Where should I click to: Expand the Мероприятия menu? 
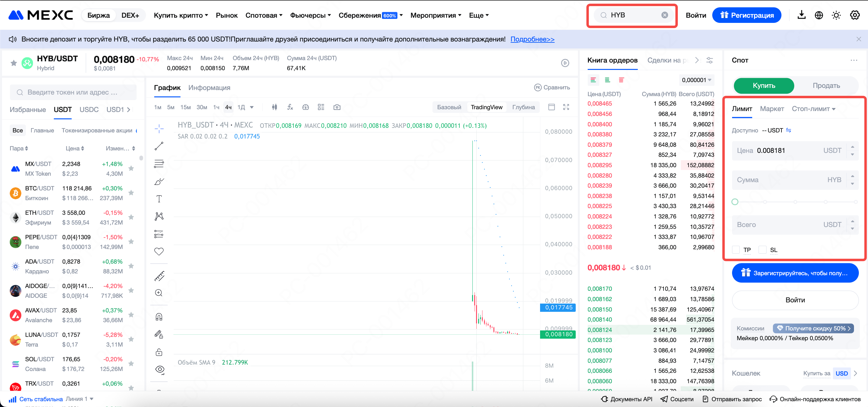(x=436, y=15)
